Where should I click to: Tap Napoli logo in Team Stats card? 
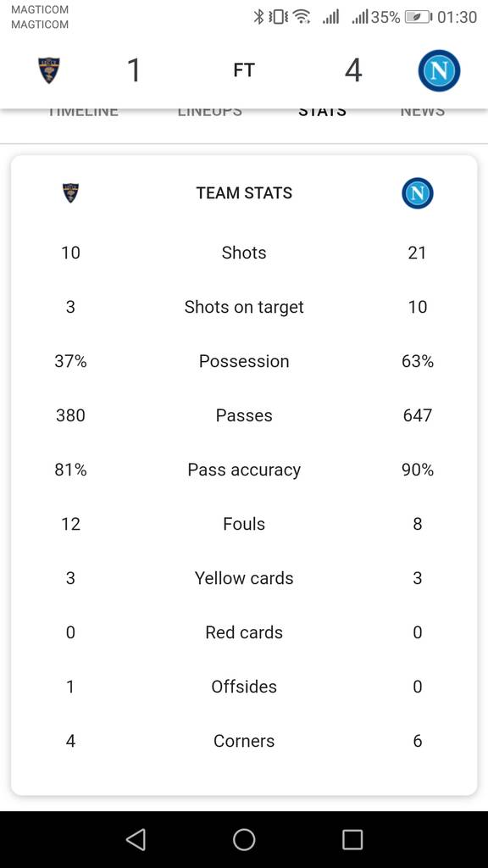click(x=418, y=193)
